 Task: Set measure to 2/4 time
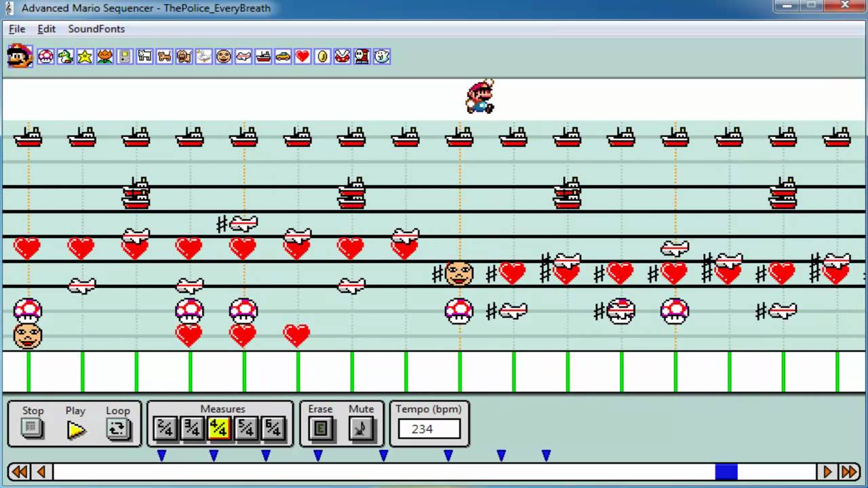click(x=165, y=428)
